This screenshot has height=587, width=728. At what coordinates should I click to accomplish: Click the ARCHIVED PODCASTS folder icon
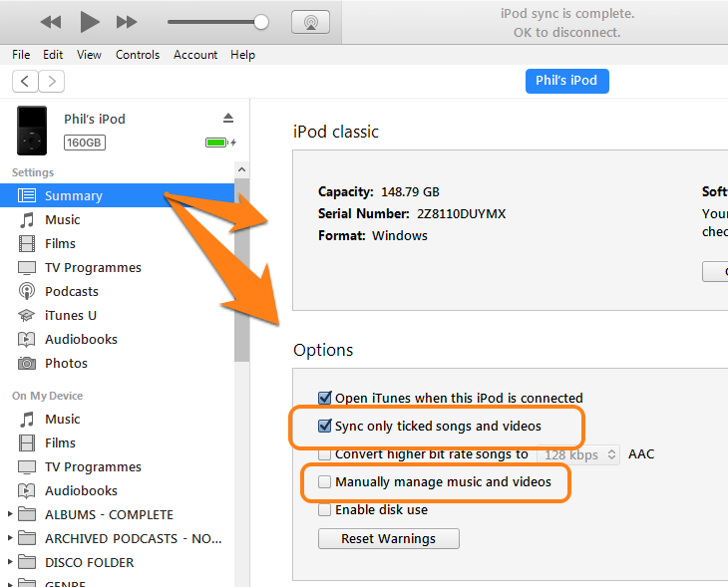[x=27, y=538]
